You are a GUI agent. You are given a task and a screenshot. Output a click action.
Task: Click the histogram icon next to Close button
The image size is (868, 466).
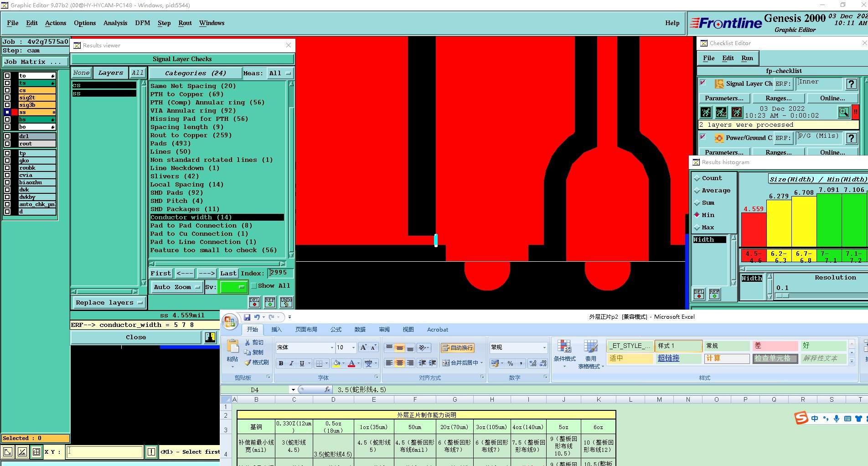coord(210,337)
